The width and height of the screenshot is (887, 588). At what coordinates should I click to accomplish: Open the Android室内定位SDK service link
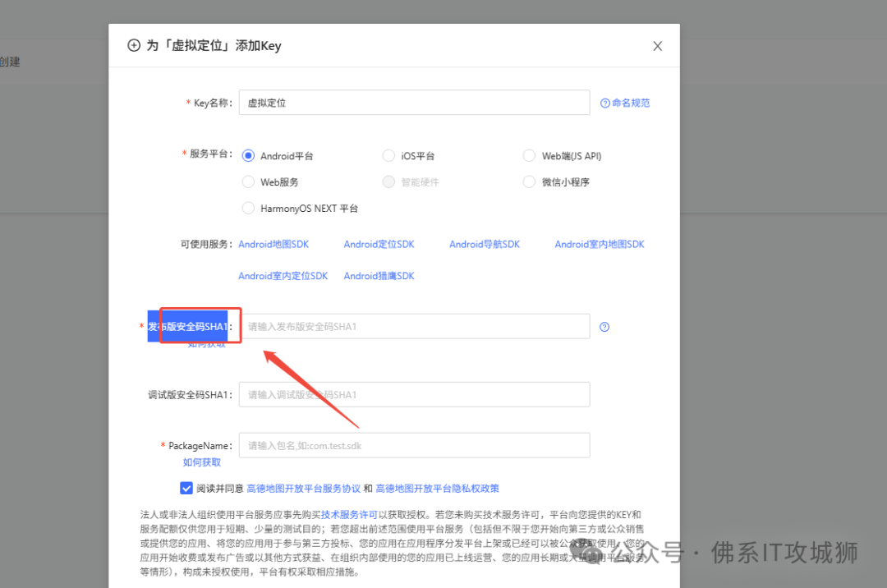[283, 275]
